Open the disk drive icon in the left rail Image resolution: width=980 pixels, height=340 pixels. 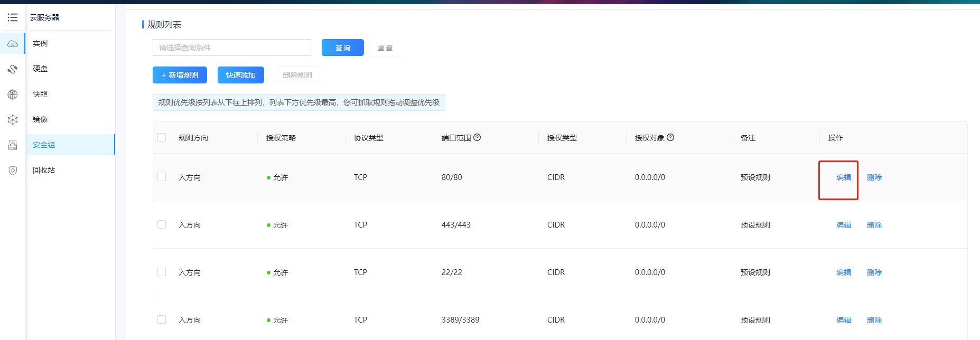(13, 145)
